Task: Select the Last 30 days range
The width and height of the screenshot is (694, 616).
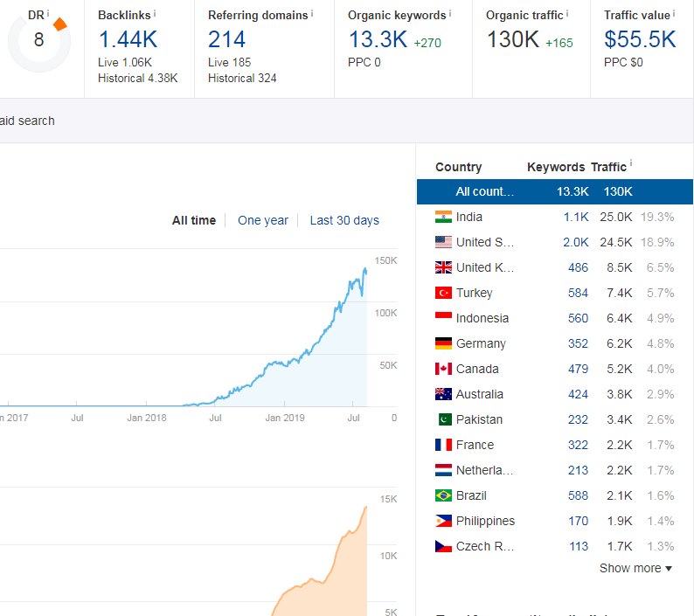Action: [x=344, y=220]
